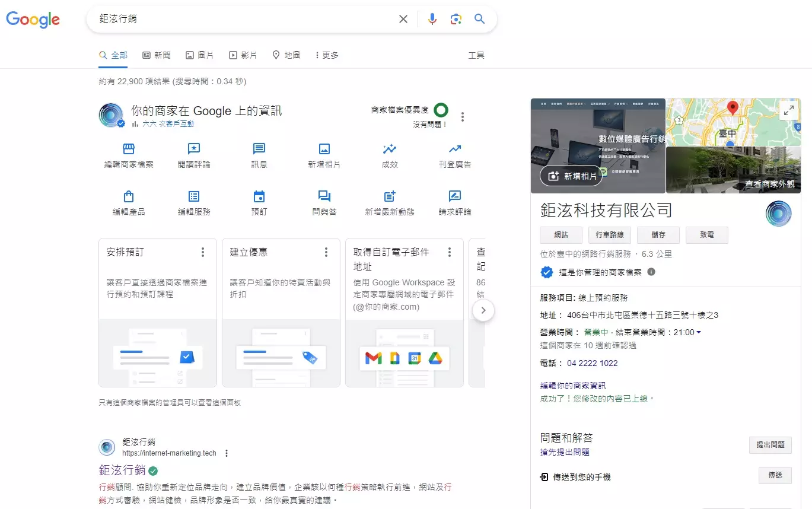This screenshot has width=812, height=509.
Task: Open the 刊登廣告 ads icon
Action: pyautogui.click(x=454, y=151)
